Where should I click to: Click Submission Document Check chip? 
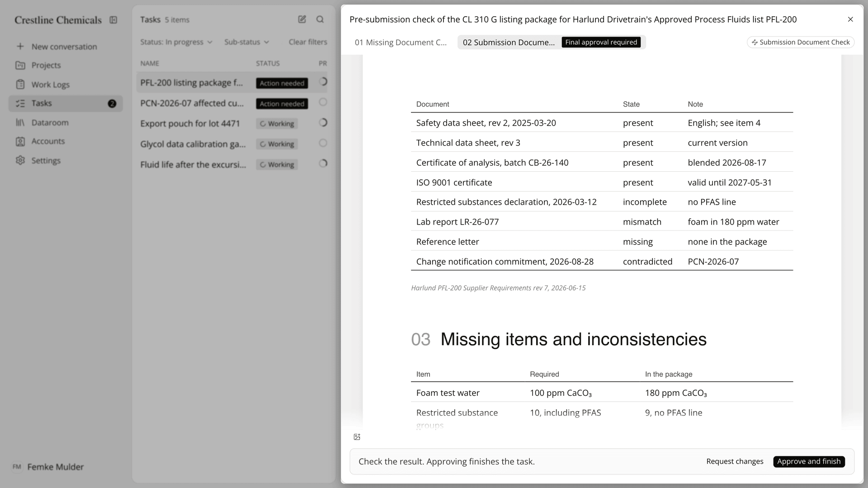pyautogui.click(x=801, y=42)
